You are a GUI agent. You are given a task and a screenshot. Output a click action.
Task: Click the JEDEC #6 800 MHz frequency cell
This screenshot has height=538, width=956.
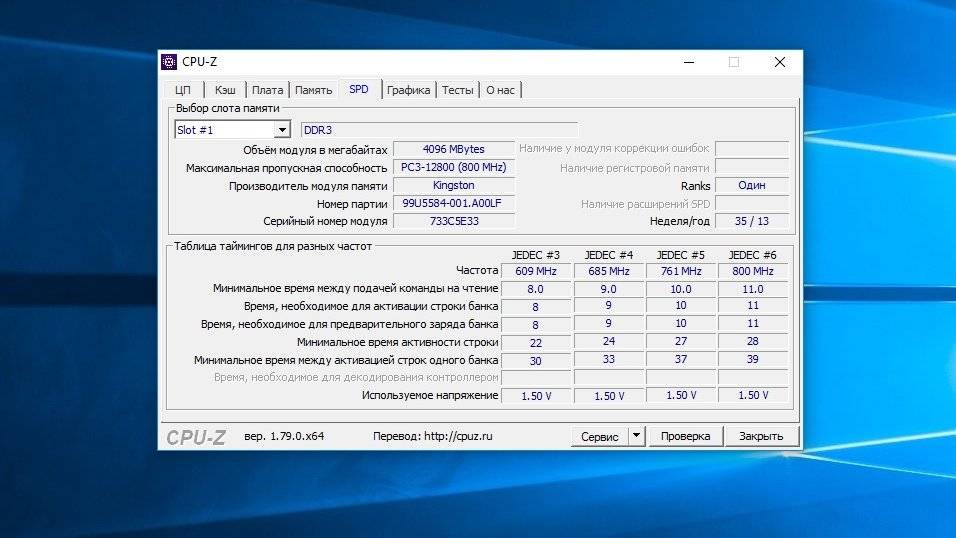tap(752, 271)
